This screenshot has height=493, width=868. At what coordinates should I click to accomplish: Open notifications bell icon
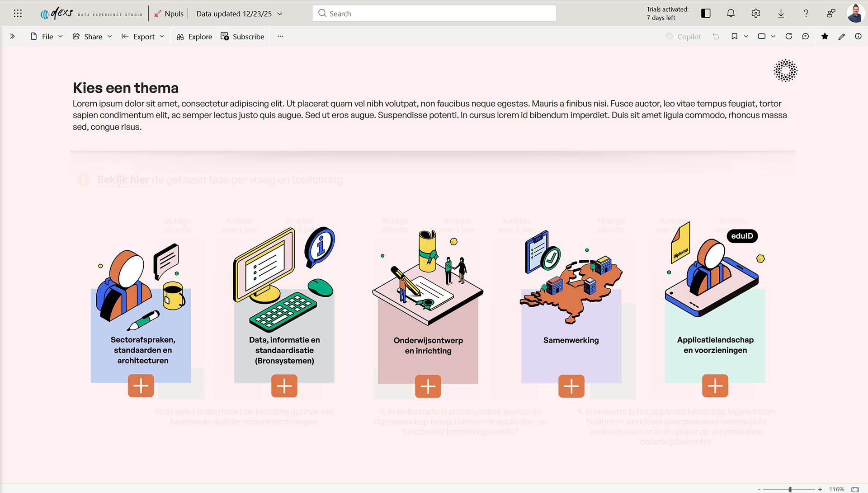731,14
